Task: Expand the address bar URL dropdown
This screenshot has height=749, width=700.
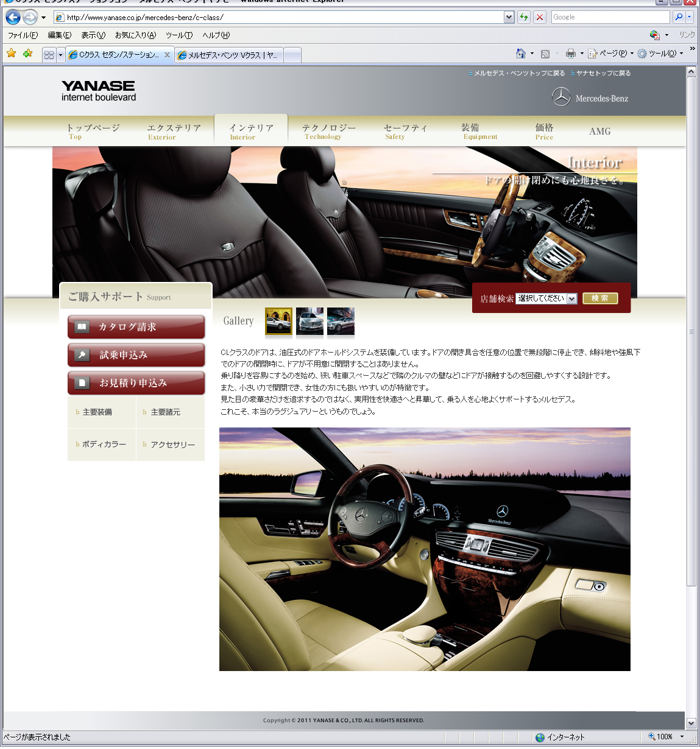Action: pos(509,17)
